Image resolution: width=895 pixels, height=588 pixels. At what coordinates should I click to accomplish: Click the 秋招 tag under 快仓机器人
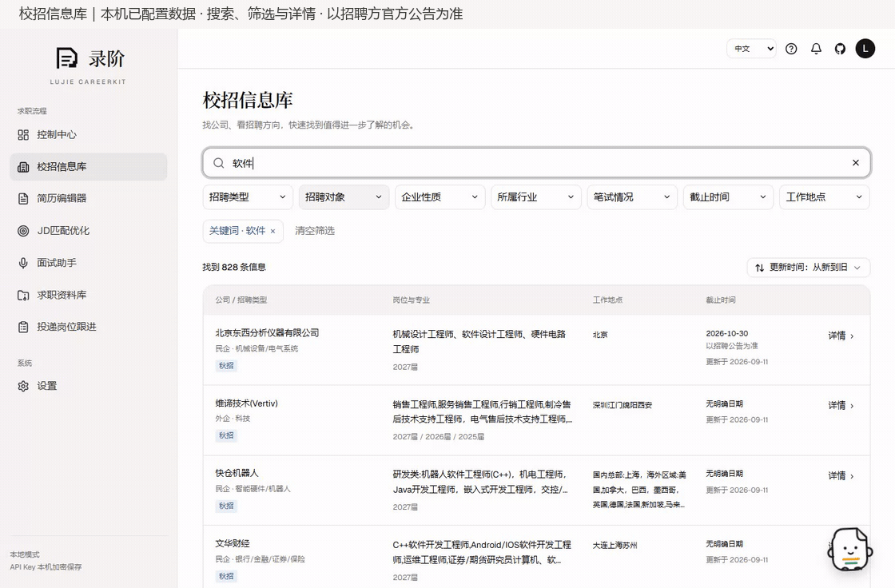pos(226,506)
